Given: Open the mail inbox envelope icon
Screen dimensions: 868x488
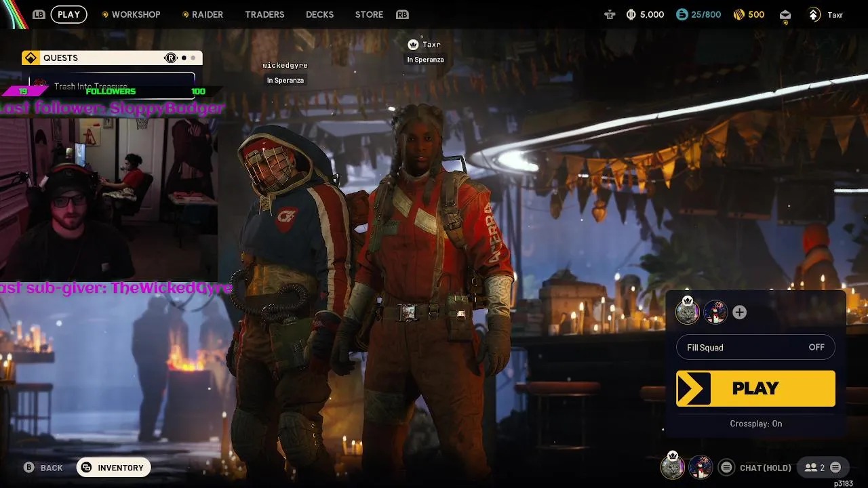Looking at the screenshot, I should pos(785,14).
